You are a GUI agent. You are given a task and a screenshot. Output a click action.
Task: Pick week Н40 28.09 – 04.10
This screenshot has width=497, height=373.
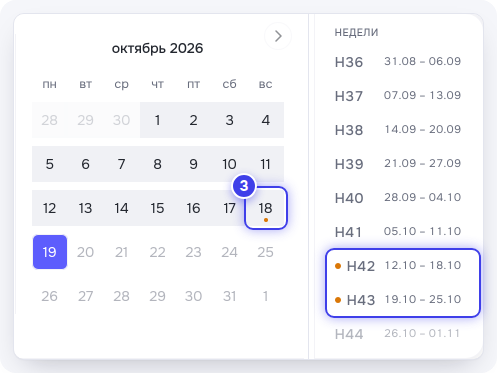[398, 198]
